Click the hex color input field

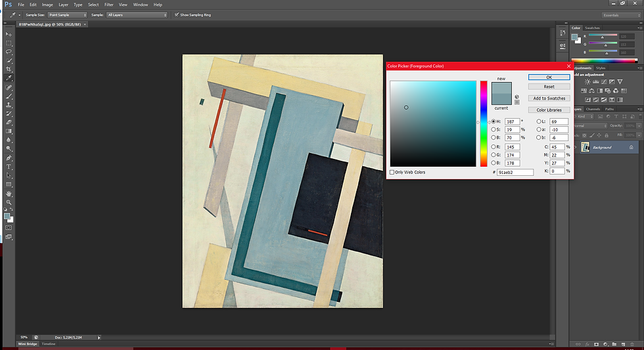[515, 172]
